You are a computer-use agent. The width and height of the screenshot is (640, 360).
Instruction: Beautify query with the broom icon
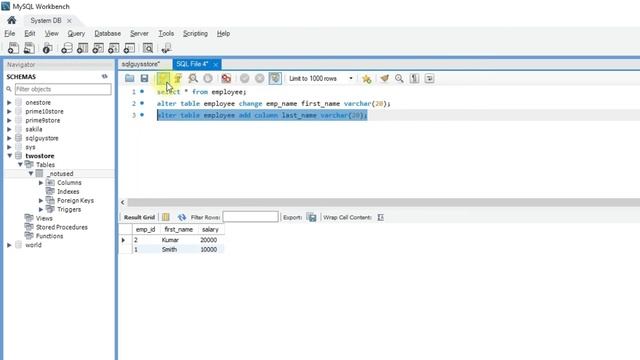click(x=384, y=78)
